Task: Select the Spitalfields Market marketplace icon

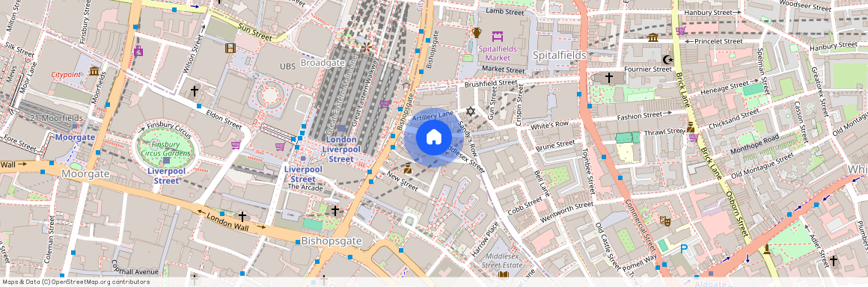Action: tap(498, 36)
